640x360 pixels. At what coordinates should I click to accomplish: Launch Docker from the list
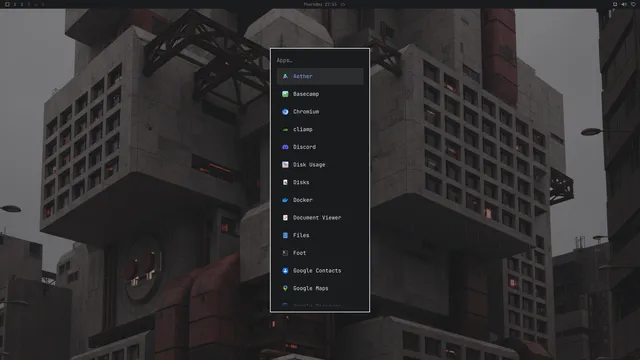[x=320, y=200]
